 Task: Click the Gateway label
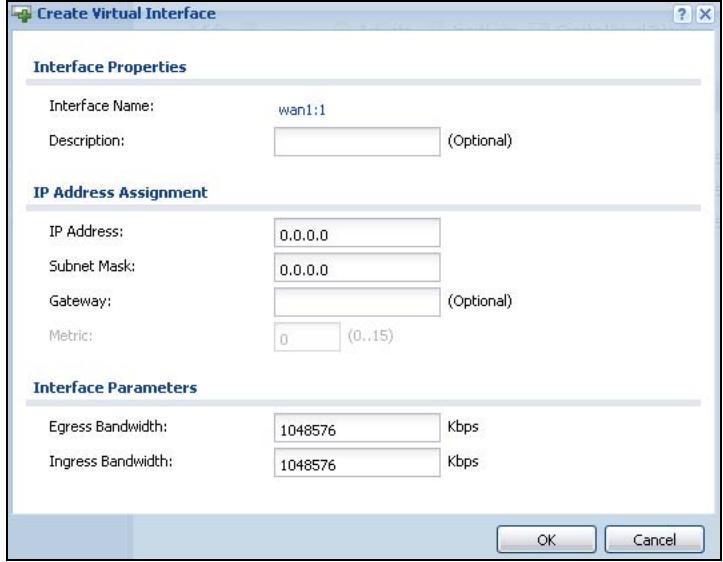[x=80, y=301]
